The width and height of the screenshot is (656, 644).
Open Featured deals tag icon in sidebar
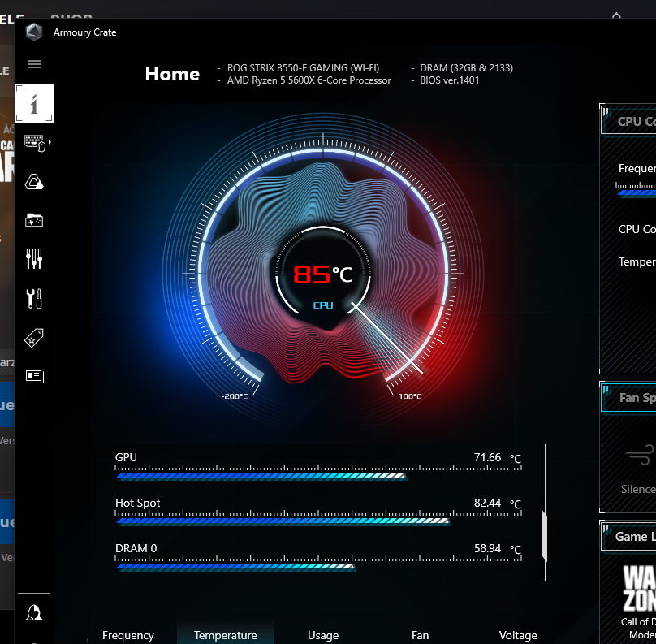coord(34,338)
